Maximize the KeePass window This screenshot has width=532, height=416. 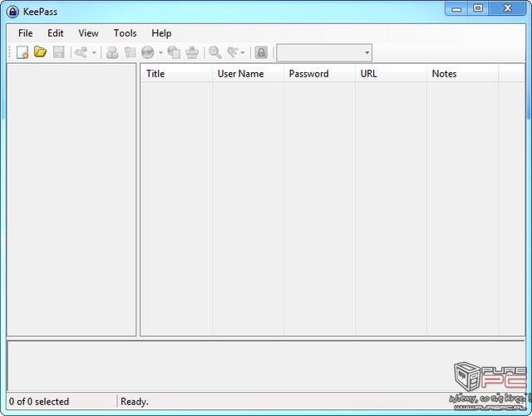click(x=478, y=8)
